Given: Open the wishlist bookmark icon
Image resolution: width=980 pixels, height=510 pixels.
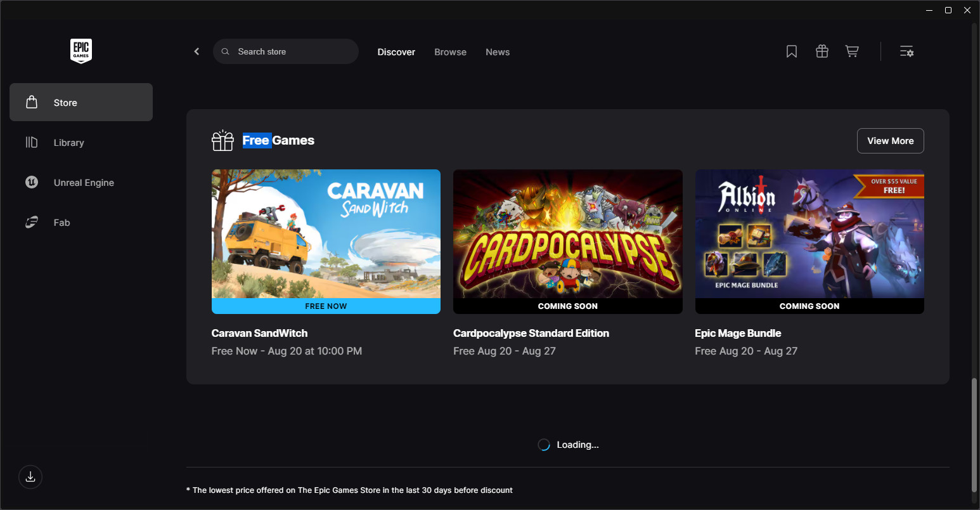Looking at the screenshot, I should click(792, 51).
